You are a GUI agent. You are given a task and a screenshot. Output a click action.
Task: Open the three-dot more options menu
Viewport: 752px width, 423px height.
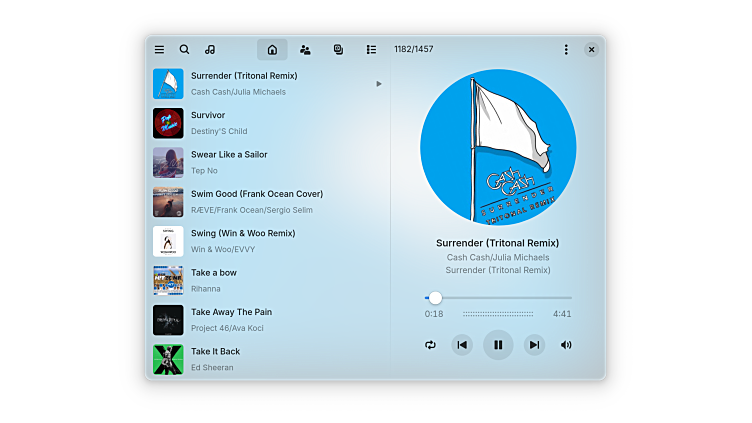click(x=566, y=49)
